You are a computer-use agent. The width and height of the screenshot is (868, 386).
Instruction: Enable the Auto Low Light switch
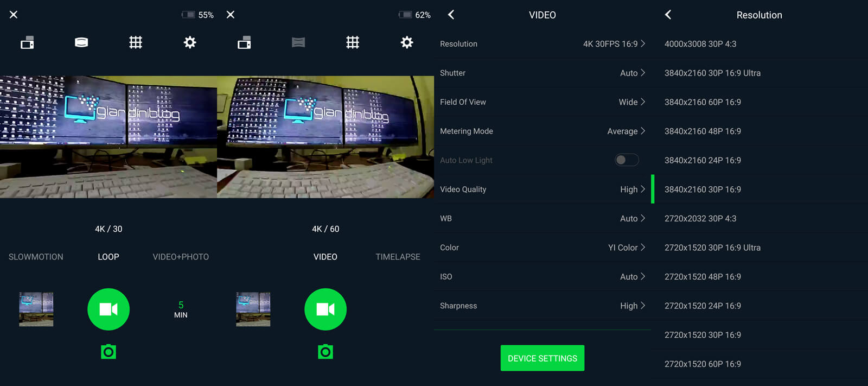tap(626, 160)
